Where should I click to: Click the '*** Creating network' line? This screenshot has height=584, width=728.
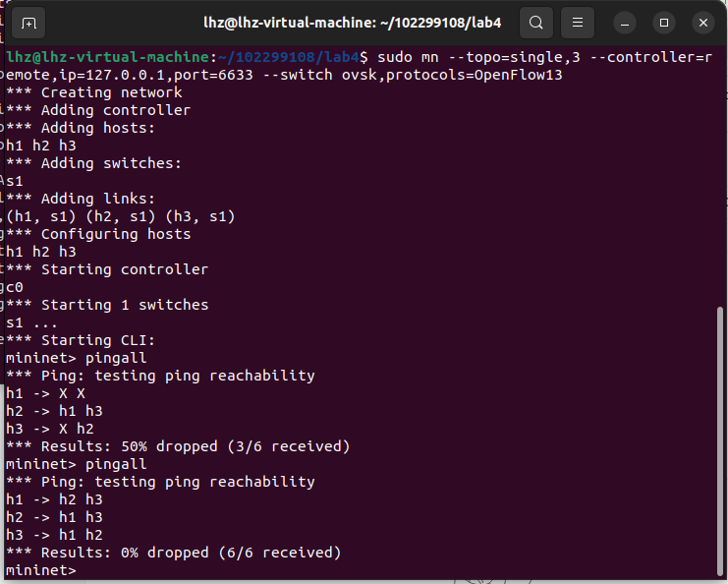[x=94, y=92]
